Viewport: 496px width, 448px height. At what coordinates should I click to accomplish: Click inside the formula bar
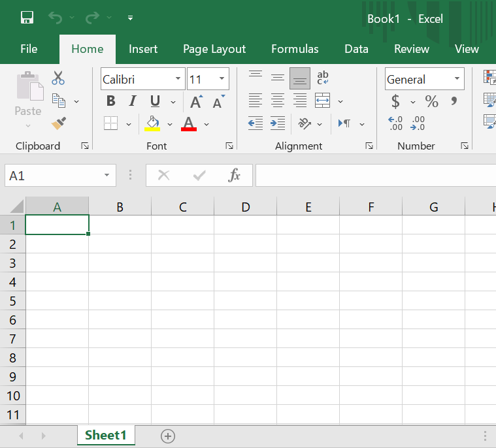(x=376, y=175)
